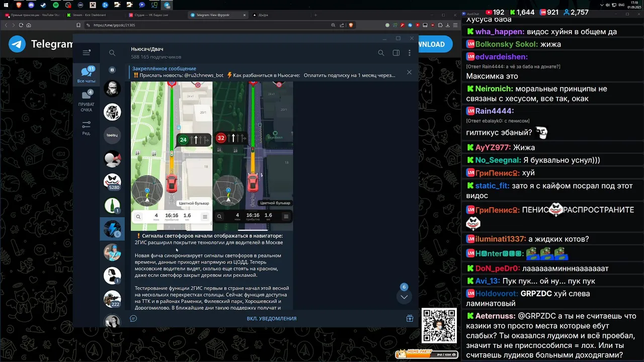The image size is (644, 362).
Task: Bookmark page icon in address bar
Action: tap(78, 25)
